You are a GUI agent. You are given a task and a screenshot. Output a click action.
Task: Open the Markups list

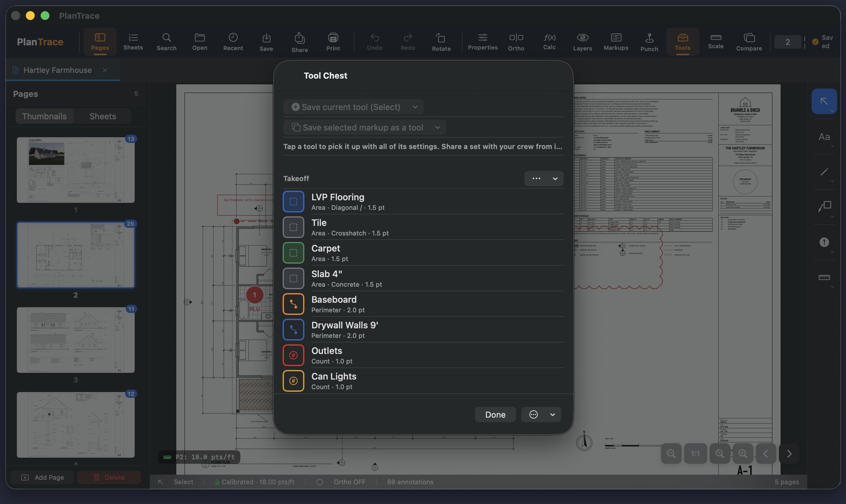click(616, 42)
